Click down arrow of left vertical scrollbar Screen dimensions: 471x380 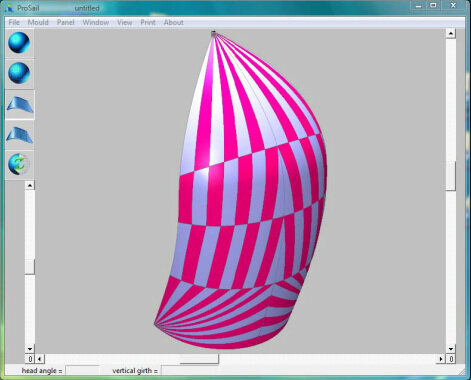pos(30,349)
